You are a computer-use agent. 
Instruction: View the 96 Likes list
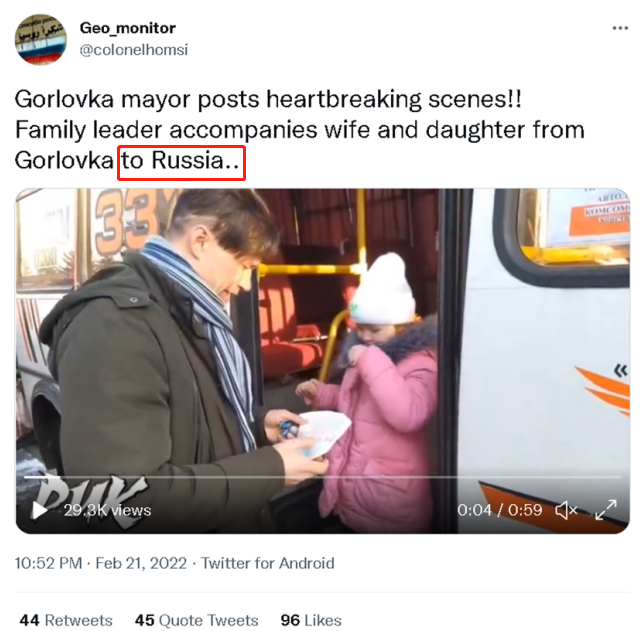(x=311, y=620)
